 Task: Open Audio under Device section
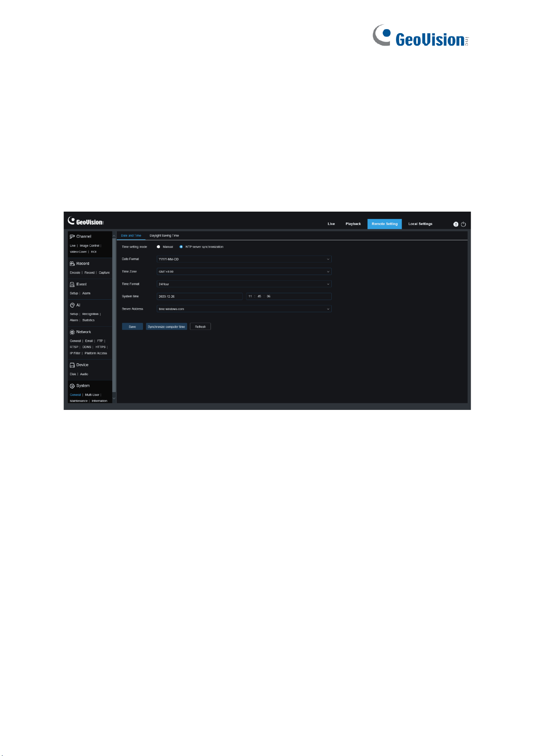pos(84,374)
